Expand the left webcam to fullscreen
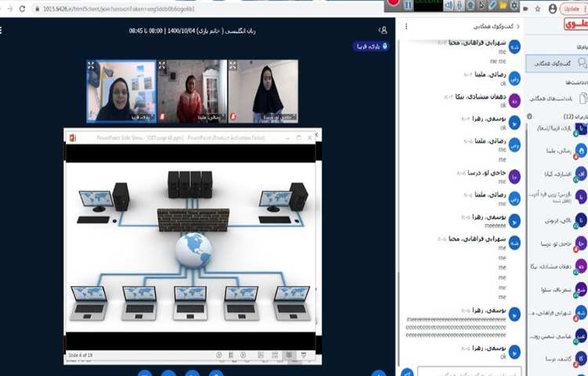The width and height of the screenshot is (588, 376). tap(92, 66)
